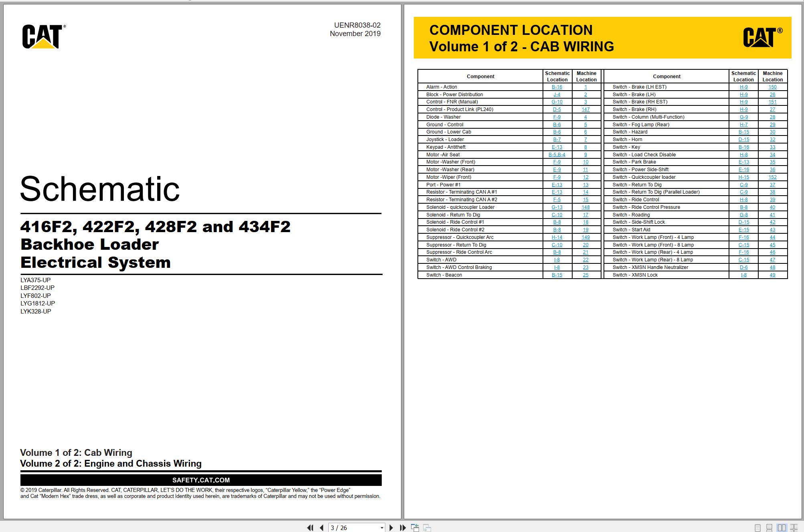The width and height of the screenshot is (804, 532).
Task: Click the next view navigation icon
Action: point(427,528)
